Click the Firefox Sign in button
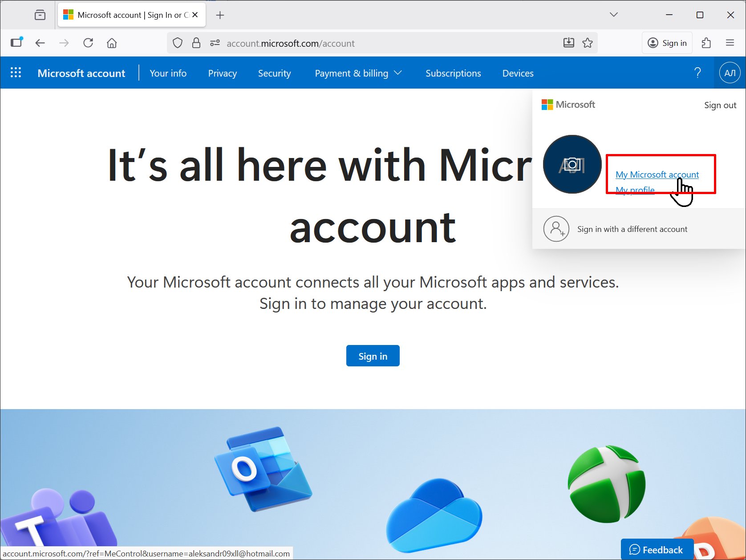746x560 pixels. pos(667,43)
